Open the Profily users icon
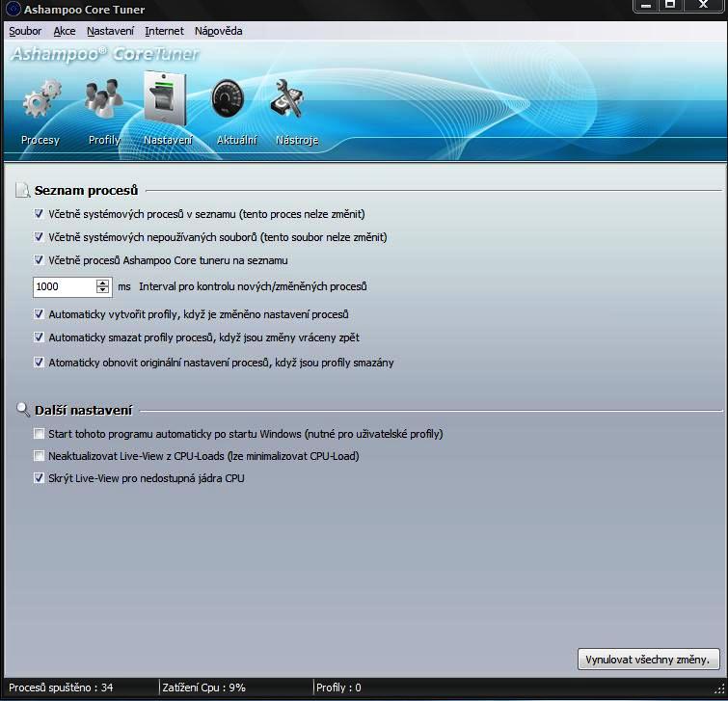Viewport: 728px width, 701px height. pyautogui.click(x=104, y=98)
